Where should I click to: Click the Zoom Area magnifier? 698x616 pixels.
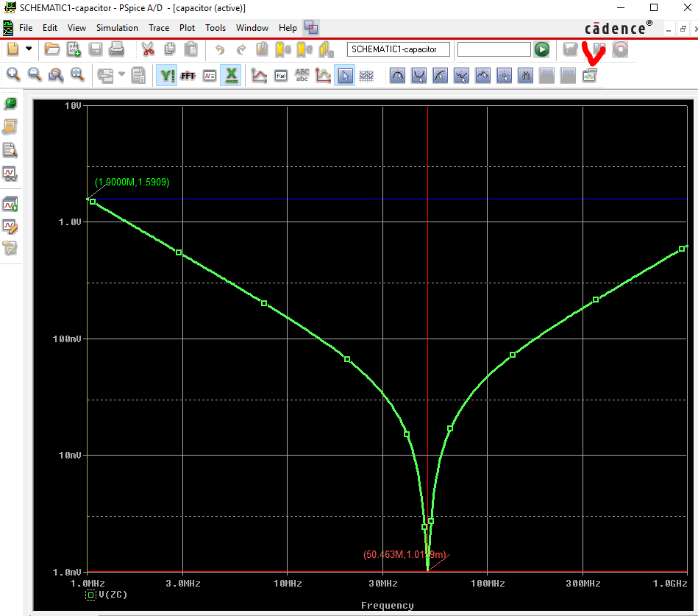coord(56,75)
